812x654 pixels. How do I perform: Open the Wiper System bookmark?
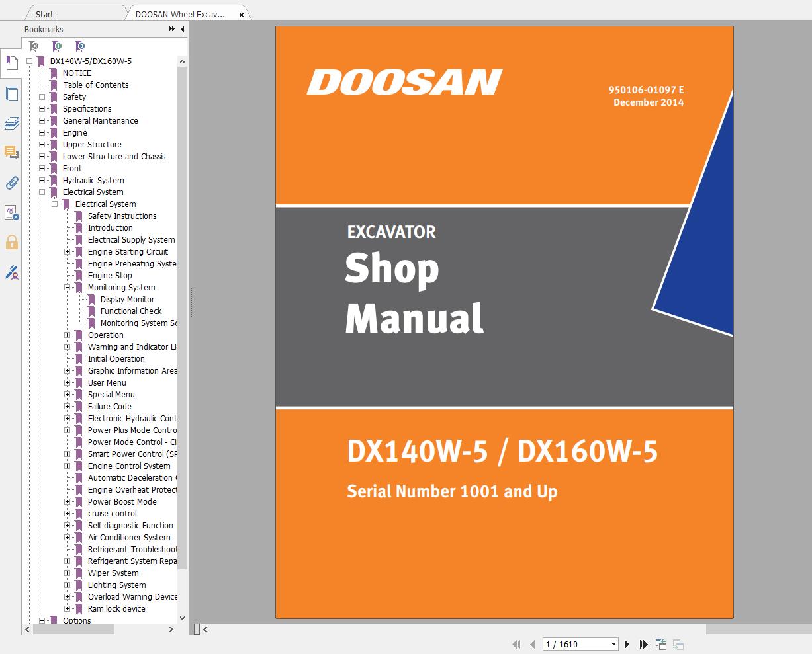[x=113, y=573]
